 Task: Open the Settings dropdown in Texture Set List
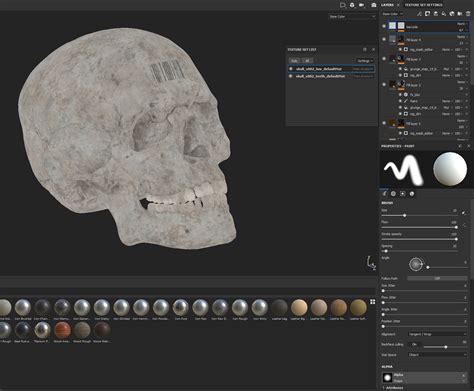[365, 61]
